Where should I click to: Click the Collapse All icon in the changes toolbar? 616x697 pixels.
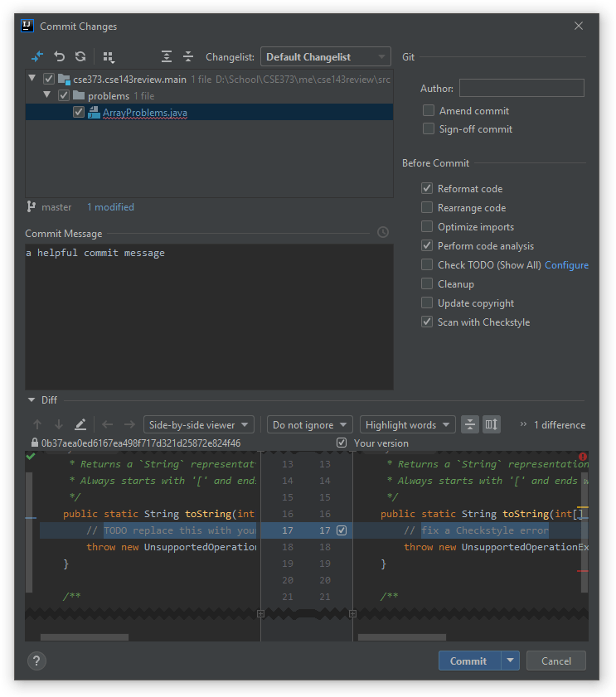(188, 56)
